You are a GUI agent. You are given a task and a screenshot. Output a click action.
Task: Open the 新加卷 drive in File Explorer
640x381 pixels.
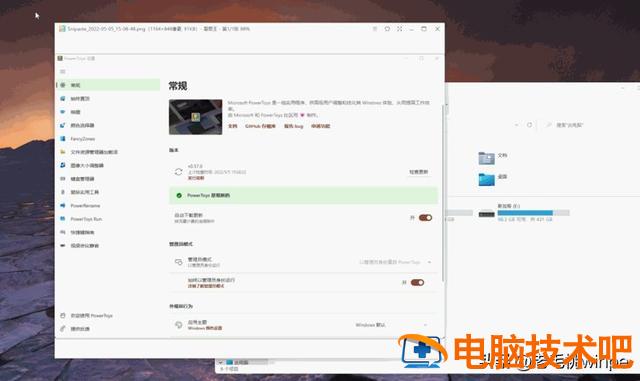click(524, 212)
